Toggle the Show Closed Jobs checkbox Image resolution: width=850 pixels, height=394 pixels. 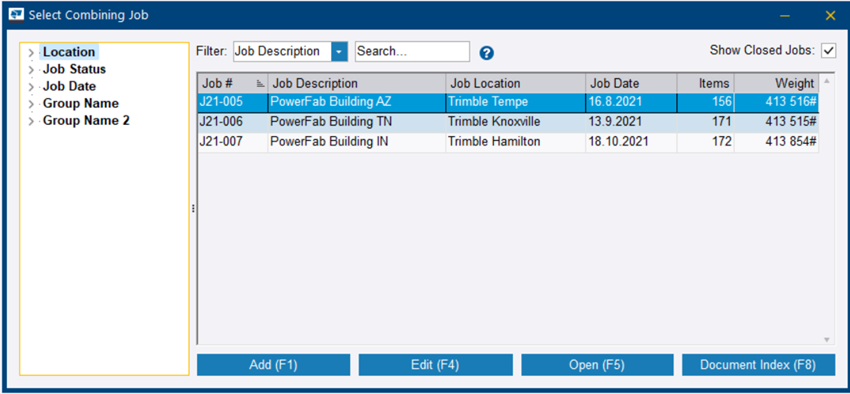point(828,50)
